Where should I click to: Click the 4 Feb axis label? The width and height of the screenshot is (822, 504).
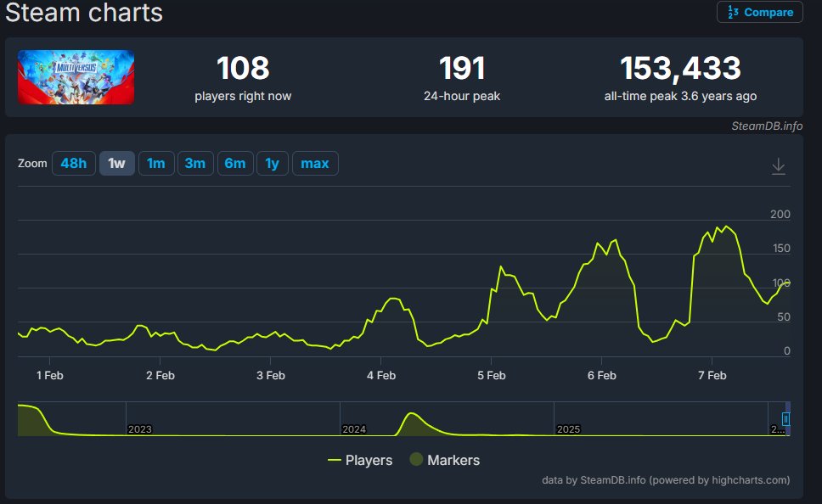click(381, 375)
